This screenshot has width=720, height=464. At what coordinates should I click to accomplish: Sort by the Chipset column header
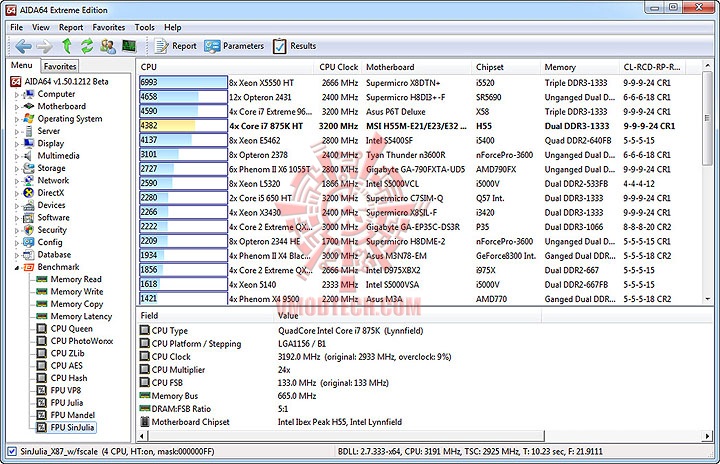(x=506, y=67)
